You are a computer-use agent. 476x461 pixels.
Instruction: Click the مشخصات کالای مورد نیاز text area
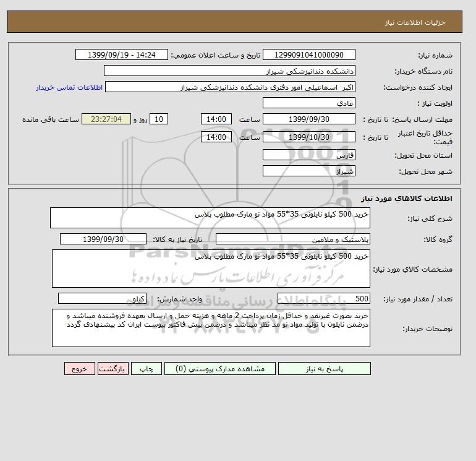[211, 269]
